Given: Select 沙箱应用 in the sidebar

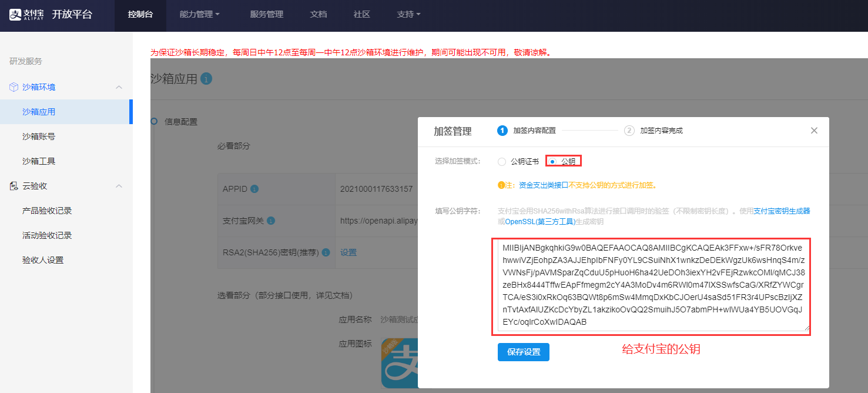Looking at the screenshot, I should pyautogui.click(x=66, y=112).
